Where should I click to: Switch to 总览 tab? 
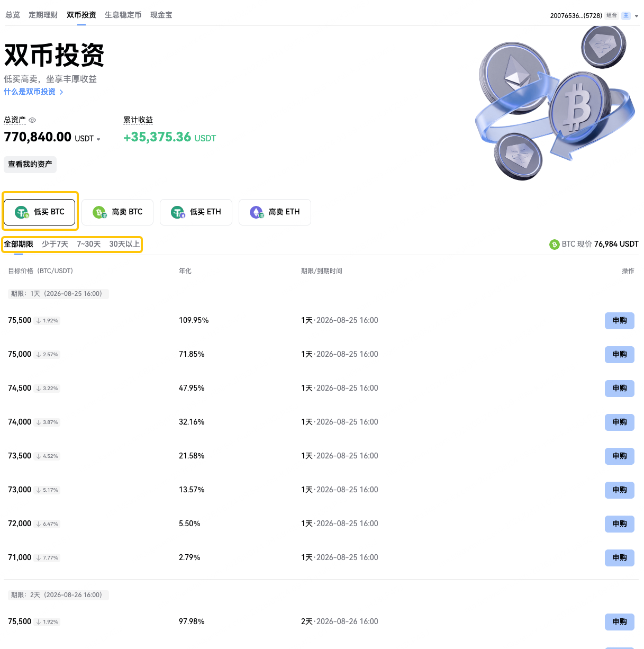tap(13, 15)
